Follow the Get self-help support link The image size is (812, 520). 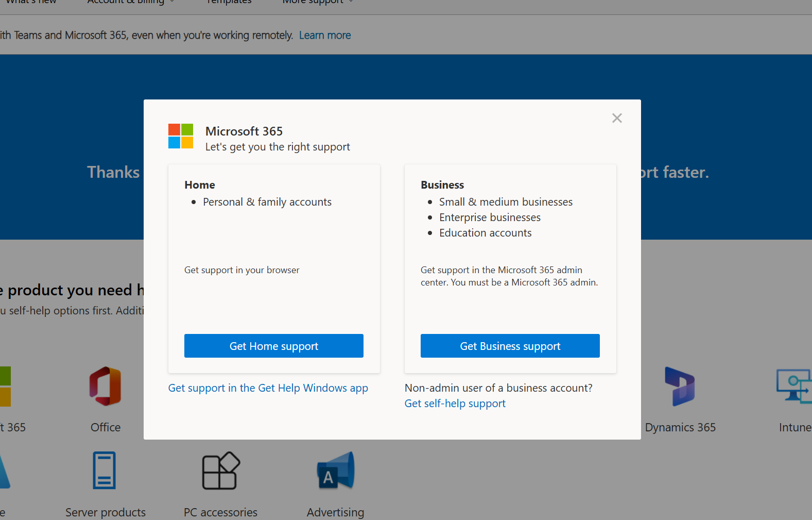click(455, 404)
